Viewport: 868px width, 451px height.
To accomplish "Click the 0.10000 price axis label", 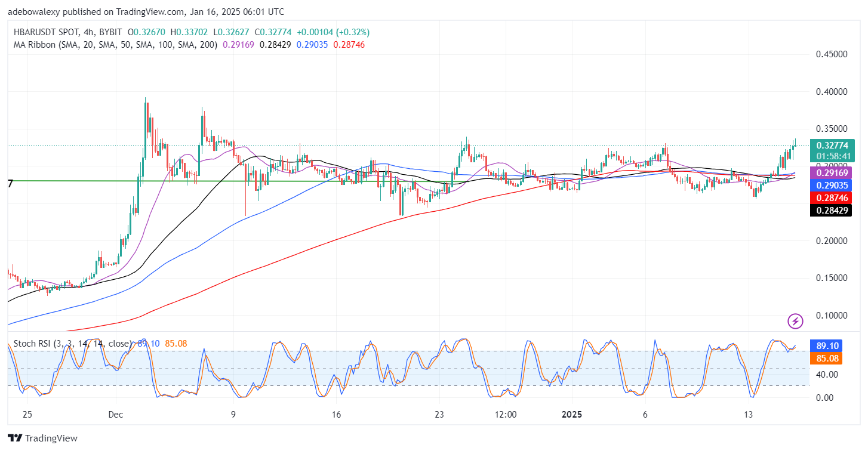I will click(832, 316).
